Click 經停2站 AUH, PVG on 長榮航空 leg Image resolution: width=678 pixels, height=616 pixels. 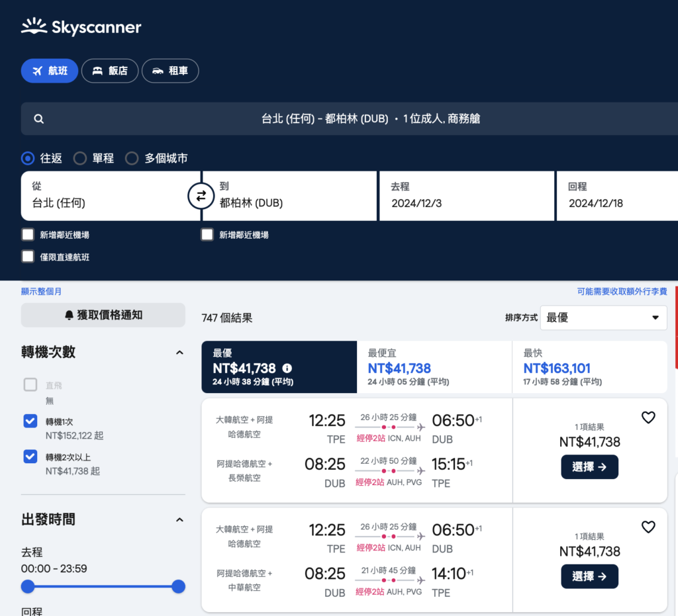pos(388,482)
